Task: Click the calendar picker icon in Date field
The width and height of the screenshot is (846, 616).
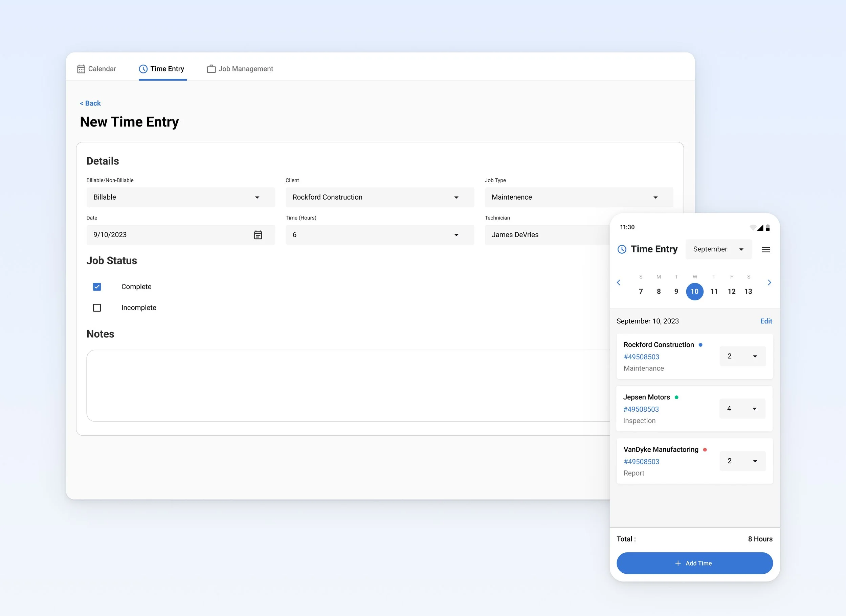Action: 258,235
